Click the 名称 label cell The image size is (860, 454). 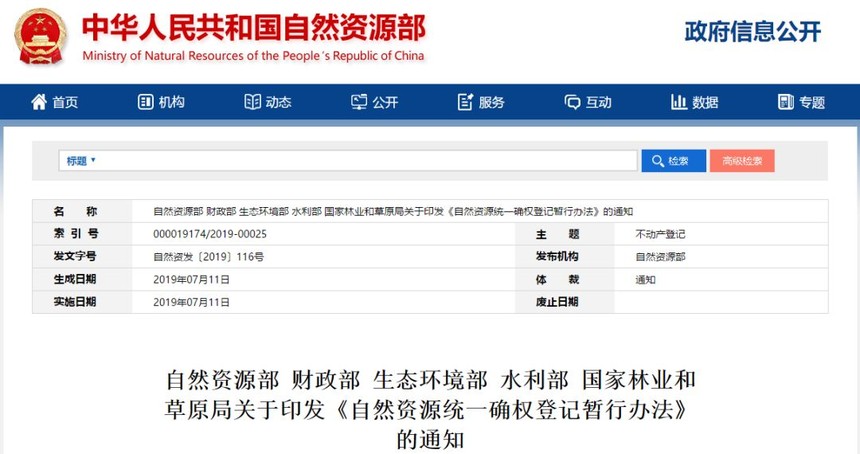(x=82, y=211)
